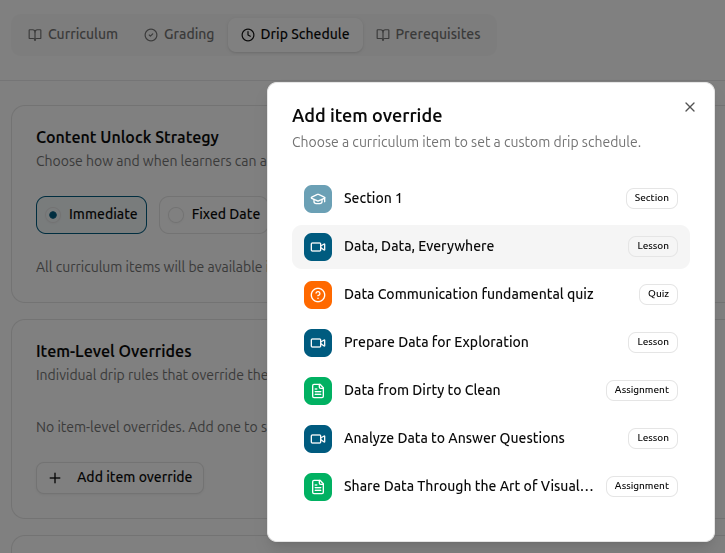Go to the Prerequisites tab

[x=428, y=35]
